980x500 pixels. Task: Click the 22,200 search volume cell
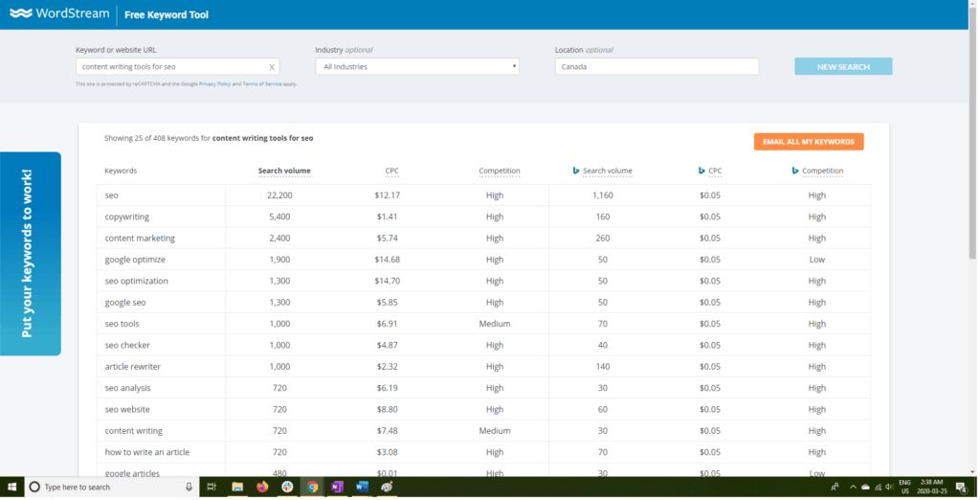pyautogui.click(x=280, y=195)
